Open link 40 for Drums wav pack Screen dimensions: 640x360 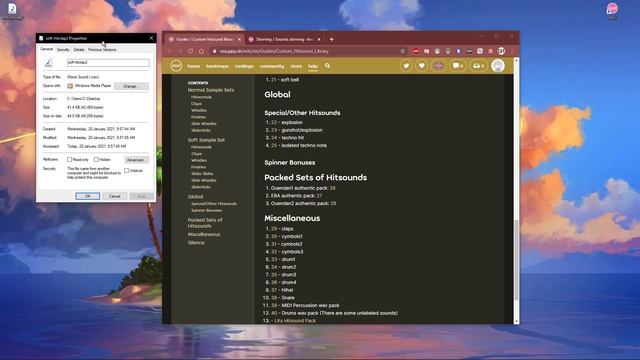[x=273, y=313]
